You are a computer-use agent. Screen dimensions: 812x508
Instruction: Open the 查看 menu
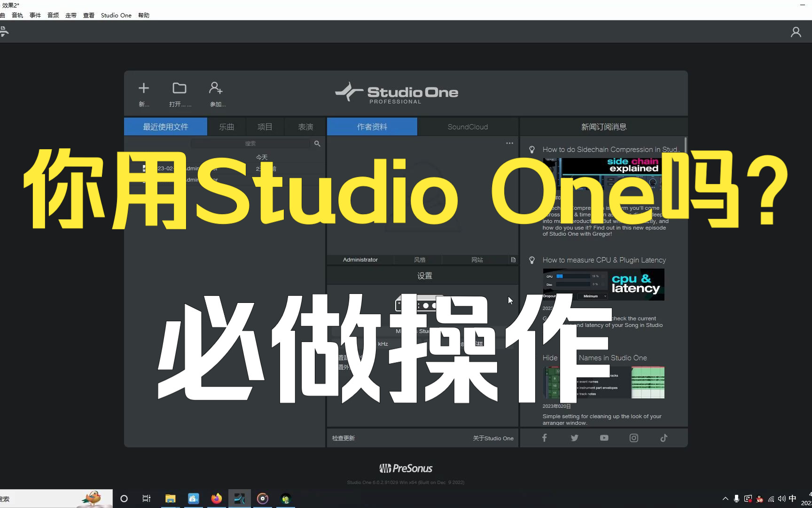tap(89, 15)
